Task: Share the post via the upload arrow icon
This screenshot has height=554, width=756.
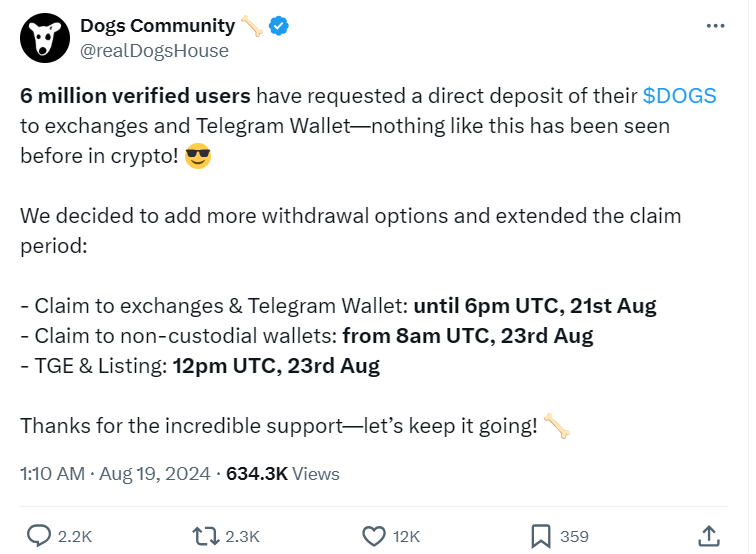Action: (x=708, y=535)
